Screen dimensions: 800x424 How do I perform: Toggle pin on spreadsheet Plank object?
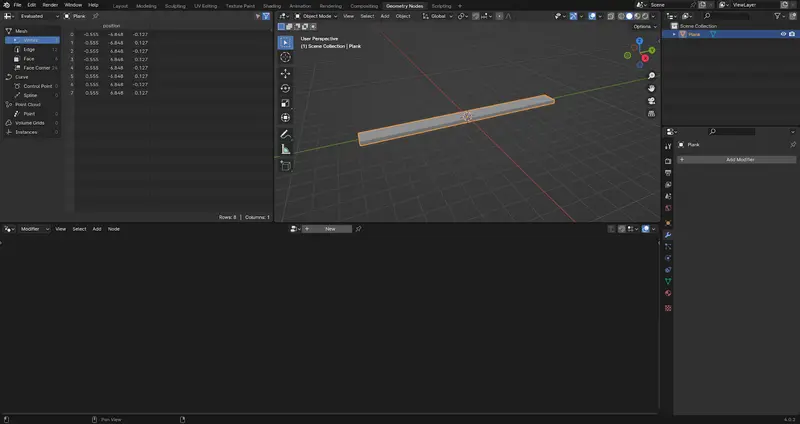(x=95, y=16)
